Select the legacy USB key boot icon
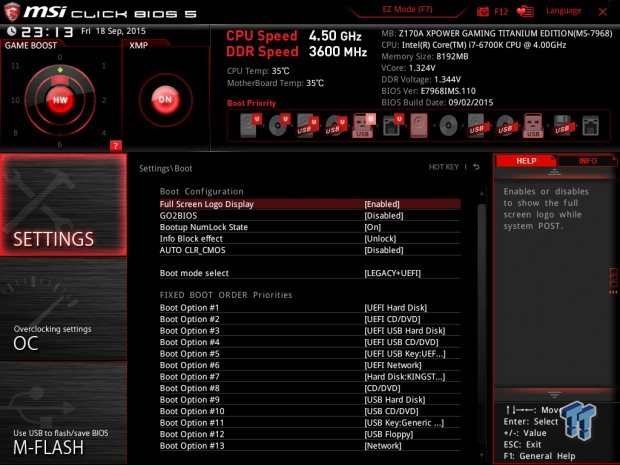This screenshot has width=620, height=465. click(533, 125)
